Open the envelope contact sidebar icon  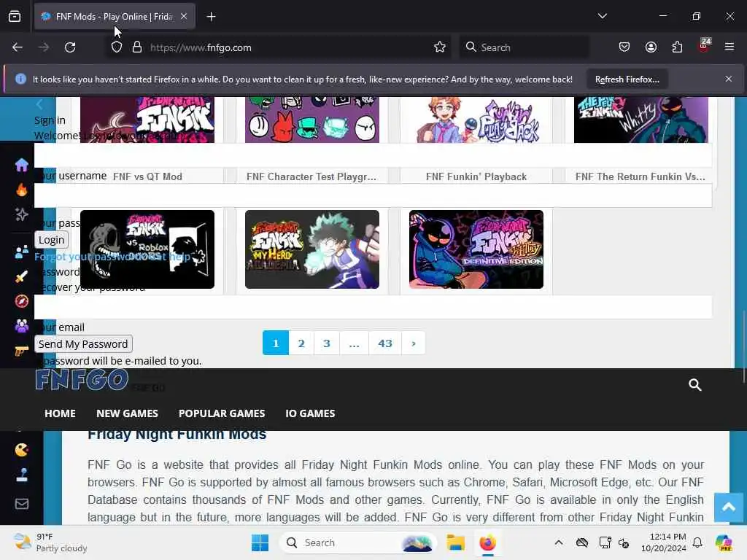(x=21, y=504)
